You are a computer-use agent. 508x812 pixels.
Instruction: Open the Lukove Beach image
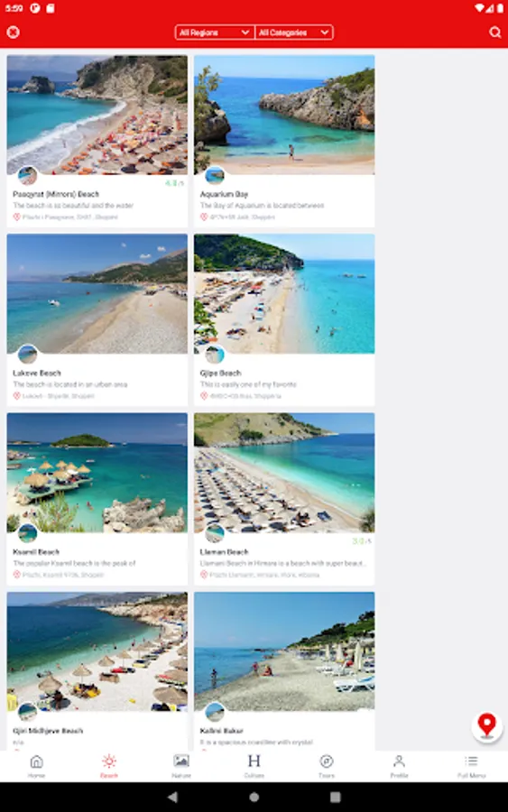97,293
